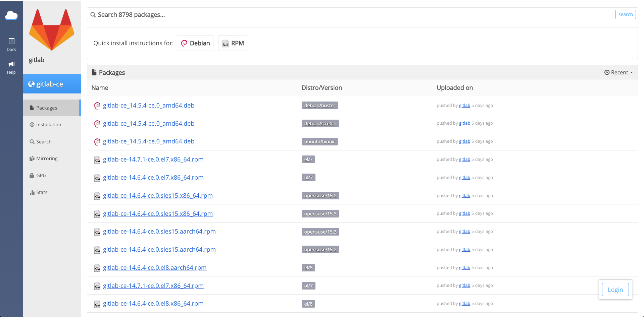
Task: Open the Help megaphone icon
Action: click(x=11, y=67)
